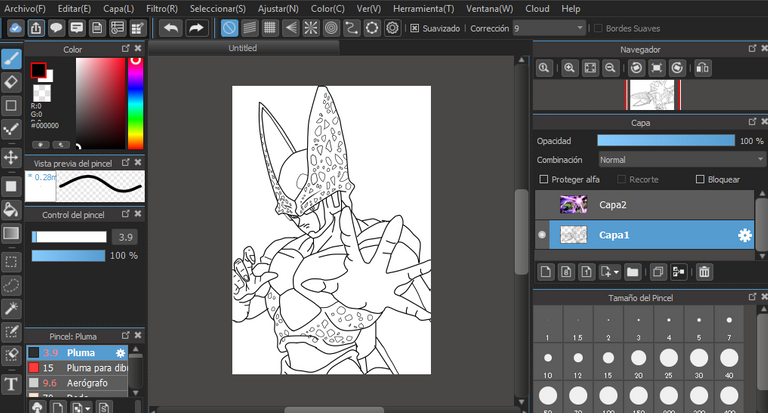This screenshot has width=768, height=413.
Task: Enable the Bloquear checkbox
Action: tap(700, 179)
